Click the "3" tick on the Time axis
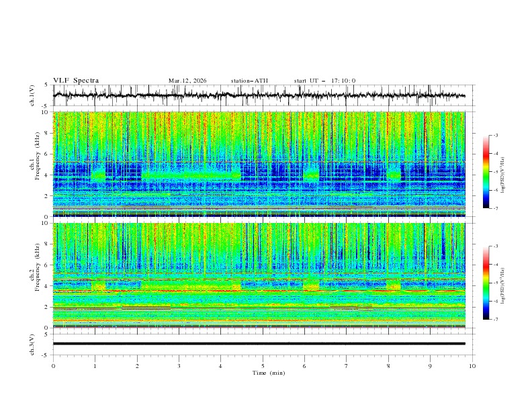This screenshot has width=532, height=411. point(179,366)
